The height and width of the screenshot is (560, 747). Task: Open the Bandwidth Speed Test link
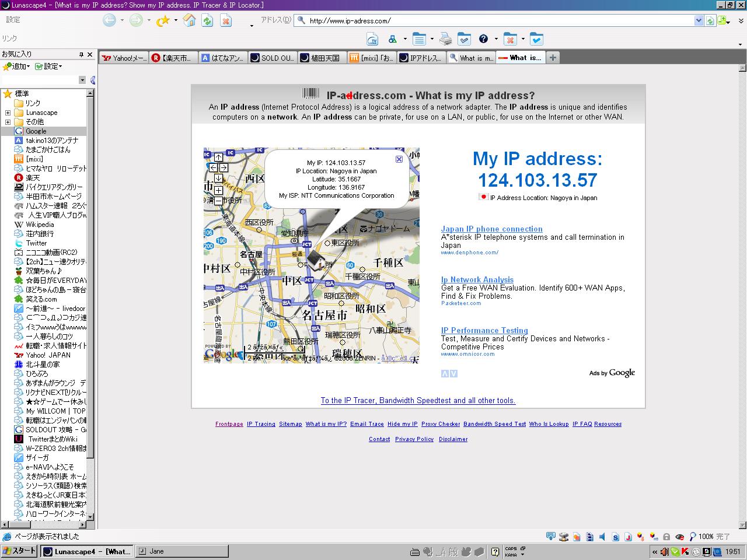click(494, 424)
